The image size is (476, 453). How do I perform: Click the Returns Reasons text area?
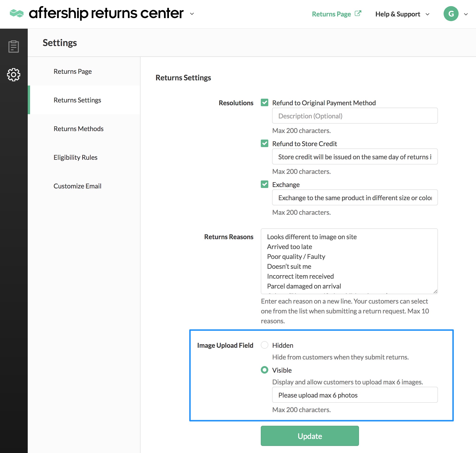pyautogui.click(x=349, y=261)
